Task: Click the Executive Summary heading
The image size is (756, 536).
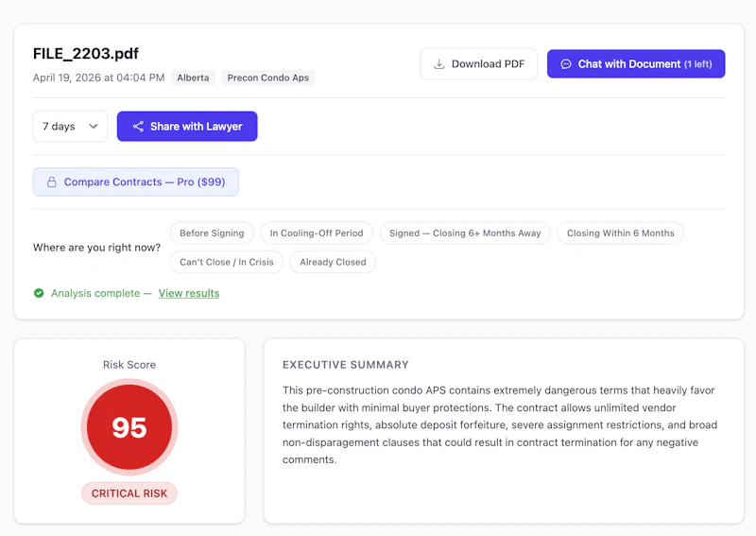Action: [x=345, y=365]
